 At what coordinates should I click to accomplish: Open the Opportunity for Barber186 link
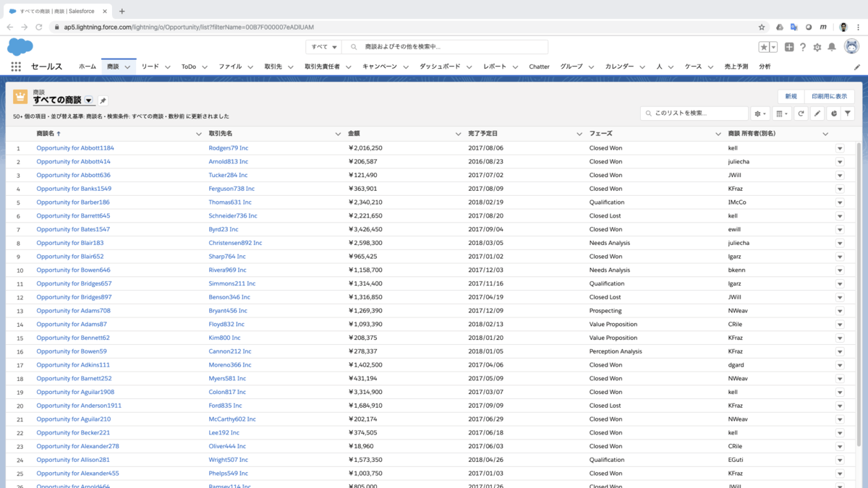coord(73,202)
